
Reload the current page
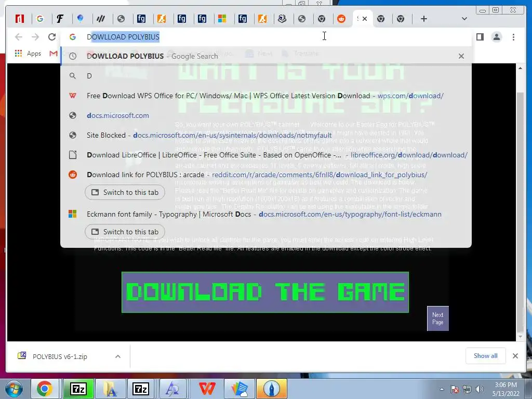click(52, 37)
